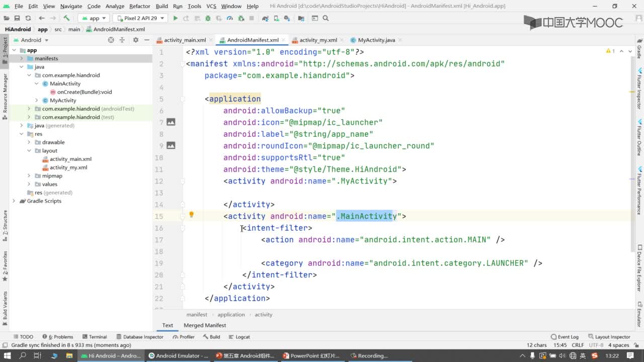Screen dimensions: 644x362
Task: Switch to the Merged Manifest tab
Action: pos(205,325)
